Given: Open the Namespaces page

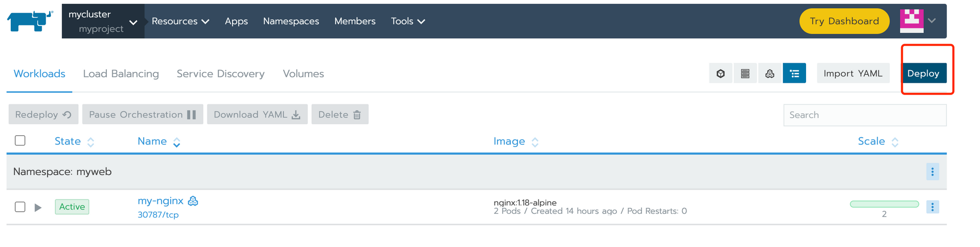Looking at the screenshot, I should click(x=291, y=21).
